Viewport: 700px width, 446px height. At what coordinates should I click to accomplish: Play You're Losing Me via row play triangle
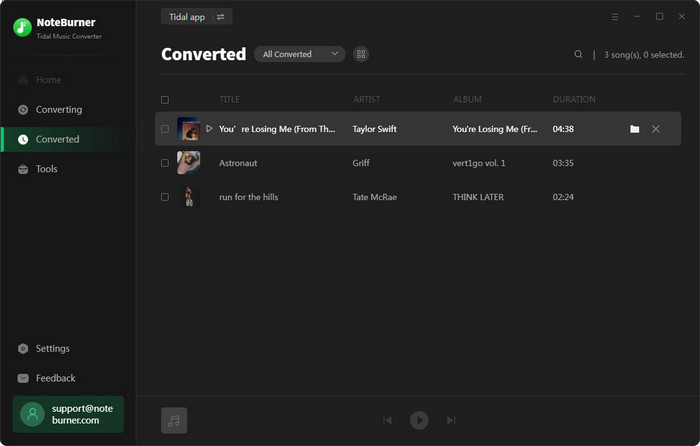(x=209, y=129)
